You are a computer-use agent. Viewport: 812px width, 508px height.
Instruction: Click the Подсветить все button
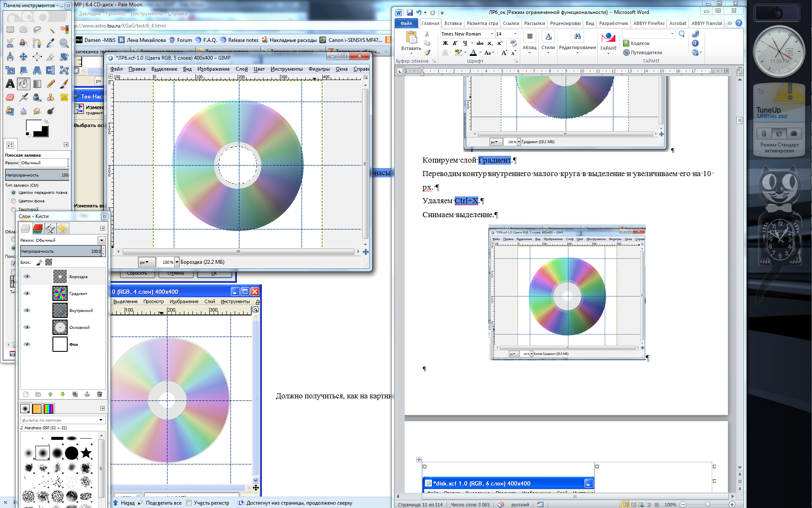coord(160,503)
